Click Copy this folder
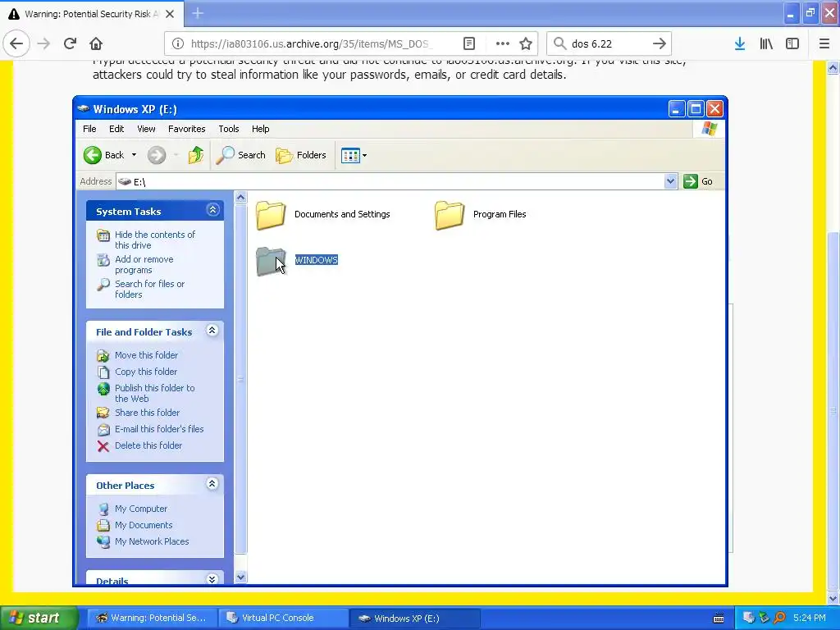This screenshot has width=840, height=630. (x=146, y=372)
